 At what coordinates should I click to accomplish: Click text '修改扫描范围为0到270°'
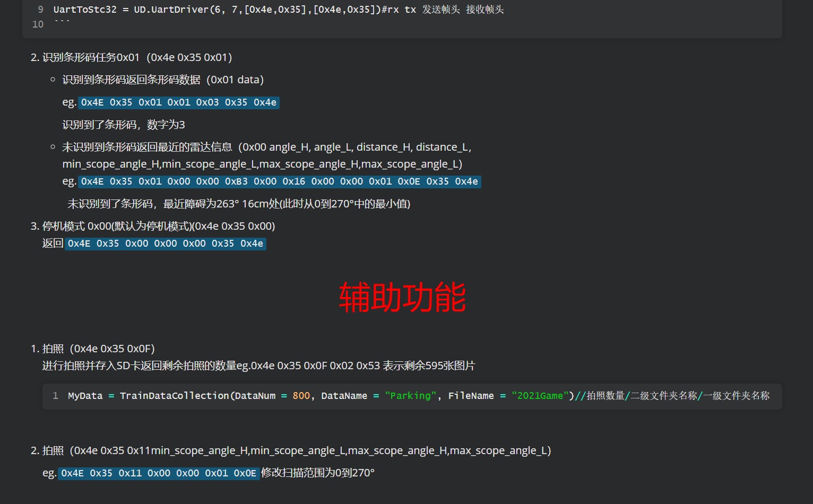click(x=318, y=473)
